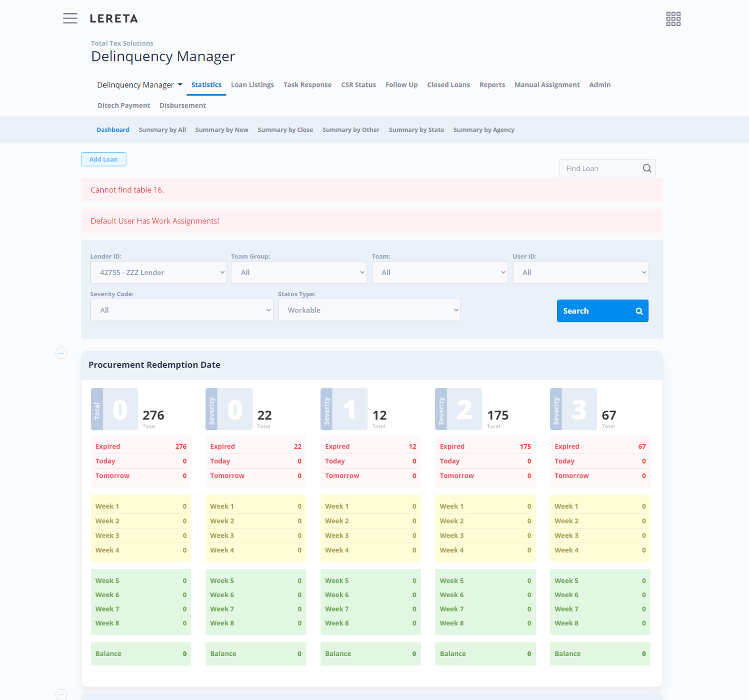Open the Summary by State sub-tab
Screen dimensions: 749x700
[x=416, y=130]
